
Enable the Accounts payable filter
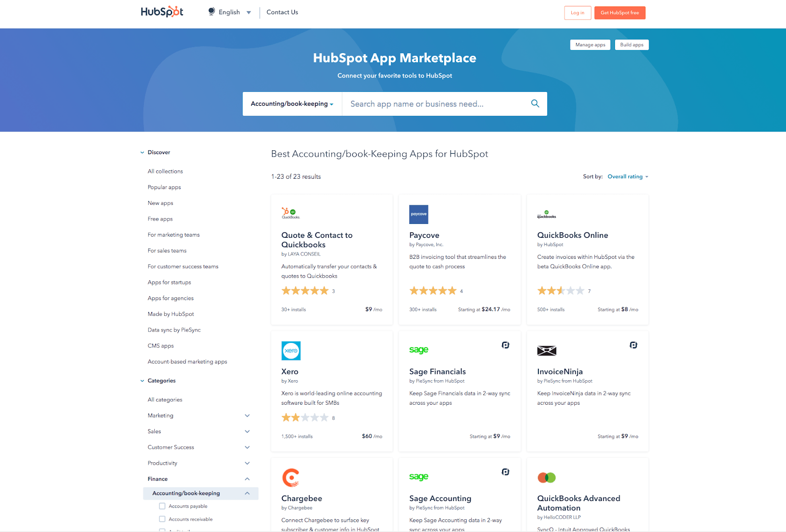(x=162, y=505)
